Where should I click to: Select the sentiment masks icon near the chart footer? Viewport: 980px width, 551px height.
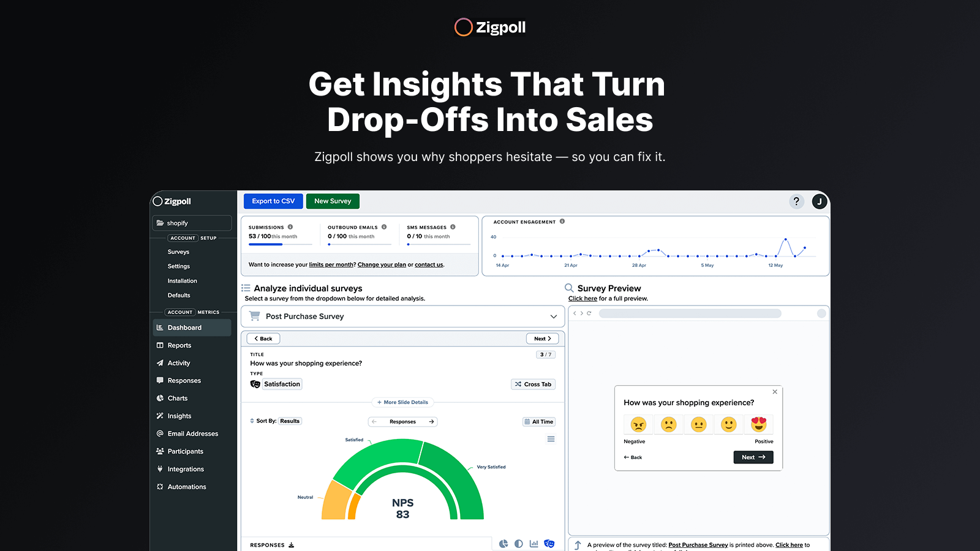(549, 543)
